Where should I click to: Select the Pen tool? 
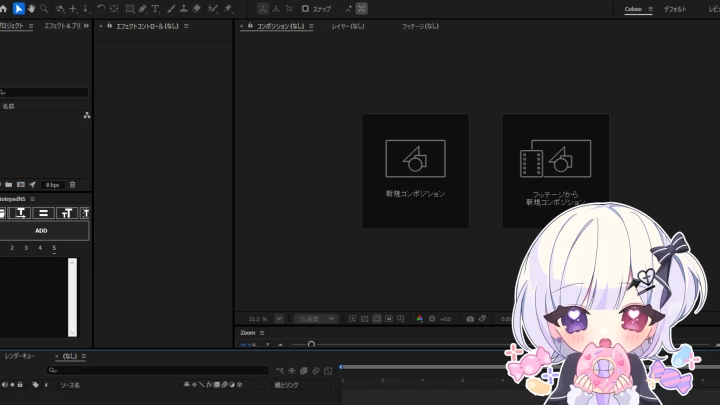(142, 9)
